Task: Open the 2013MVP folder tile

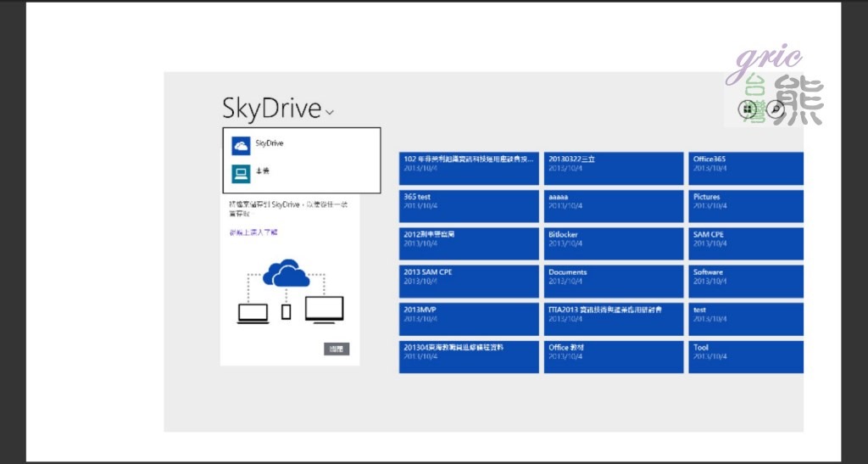Action: [x=469, y=319]
